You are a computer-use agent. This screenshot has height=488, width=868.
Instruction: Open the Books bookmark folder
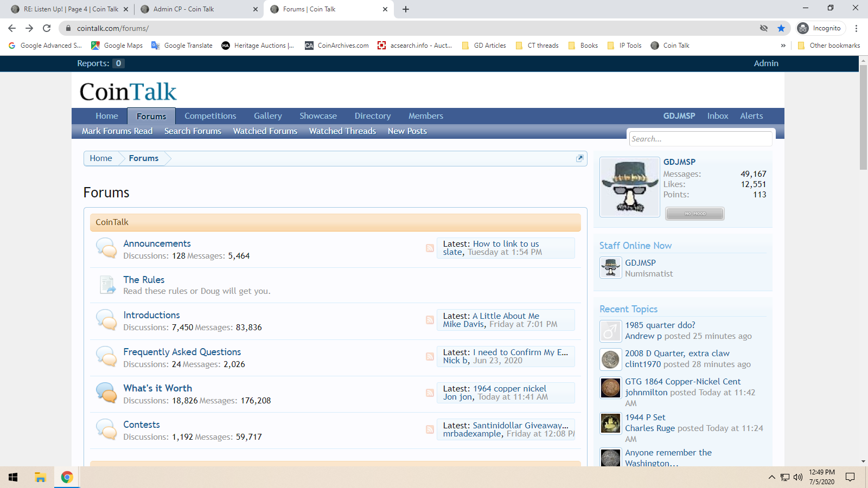[583, 46]
